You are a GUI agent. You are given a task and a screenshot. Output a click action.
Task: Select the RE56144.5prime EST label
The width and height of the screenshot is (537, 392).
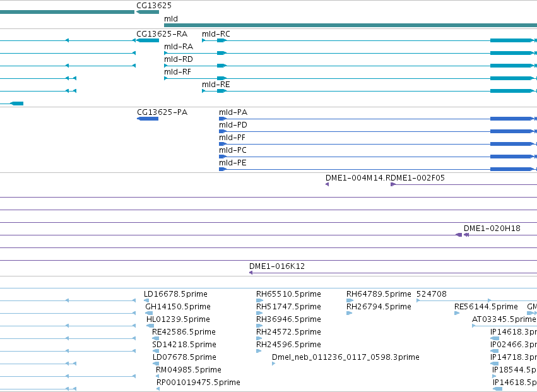coord(486,307)
